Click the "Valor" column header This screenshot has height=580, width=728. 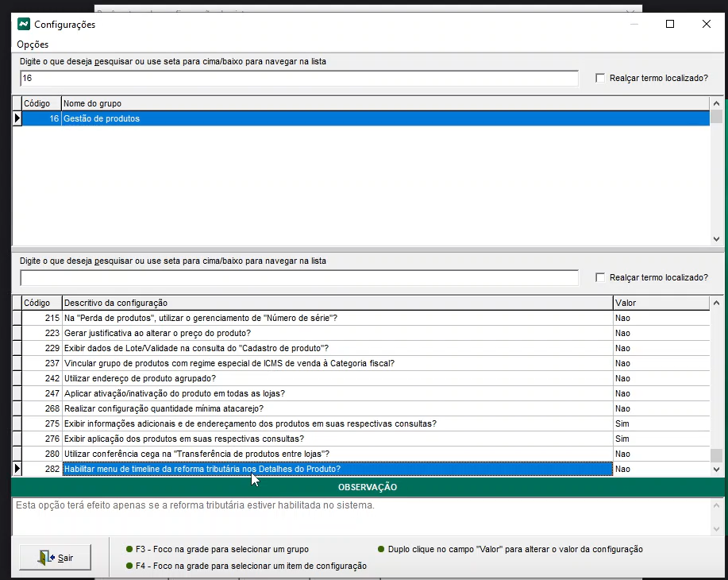click(659, 303)
